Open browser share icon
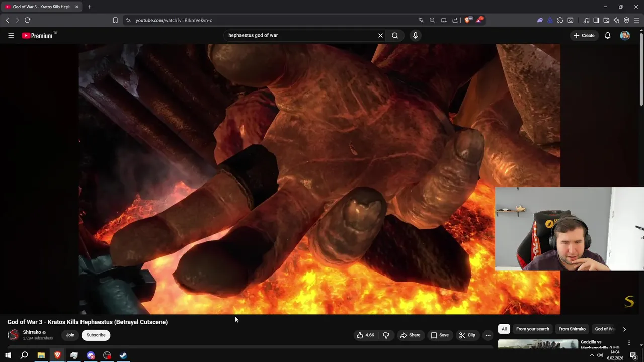This screenshot has width=644, height=362. (x=455, y=20)
